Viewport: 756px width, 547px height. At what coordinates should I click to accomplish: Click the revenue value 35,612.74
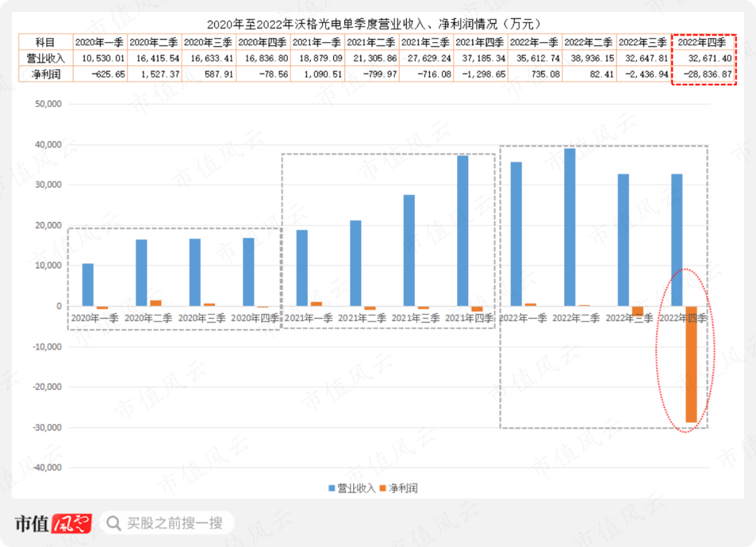tap(538, 58)
